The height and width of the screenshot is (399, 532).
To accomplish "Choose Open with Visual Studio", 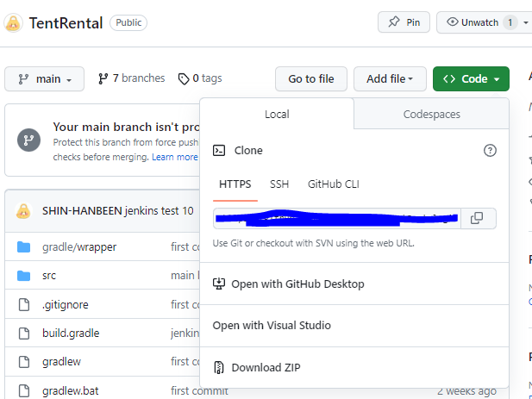I will click(x=354, y=326).
